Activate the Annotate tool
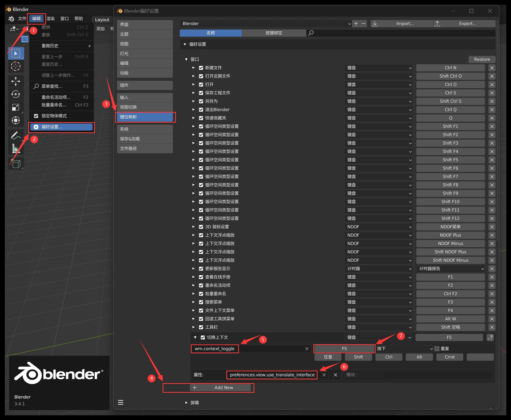Image resolution: width=511 pixels, height=420 pixels. 16,135
